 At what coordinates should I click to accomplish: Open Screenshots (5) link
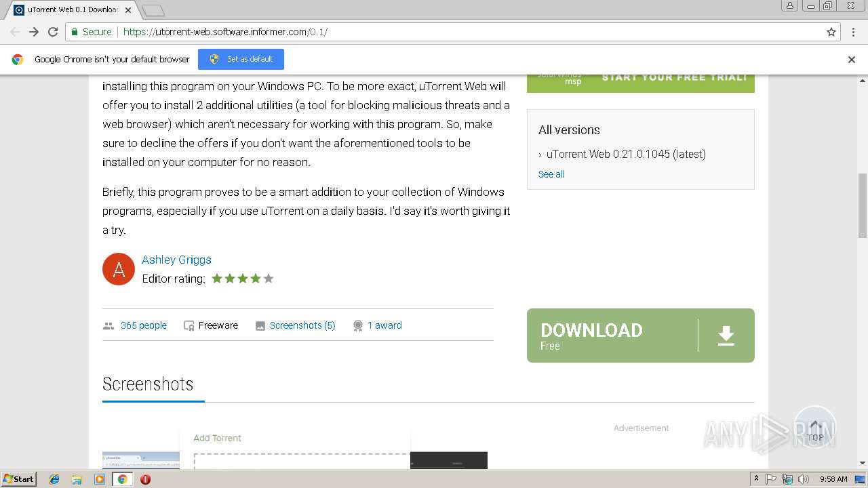[x=302, y=325]
